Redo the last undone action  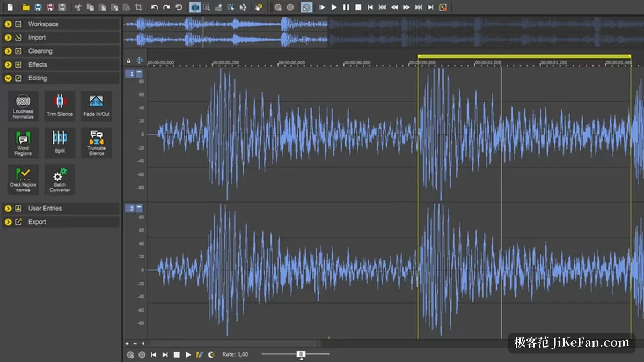[x=166, y=8]
